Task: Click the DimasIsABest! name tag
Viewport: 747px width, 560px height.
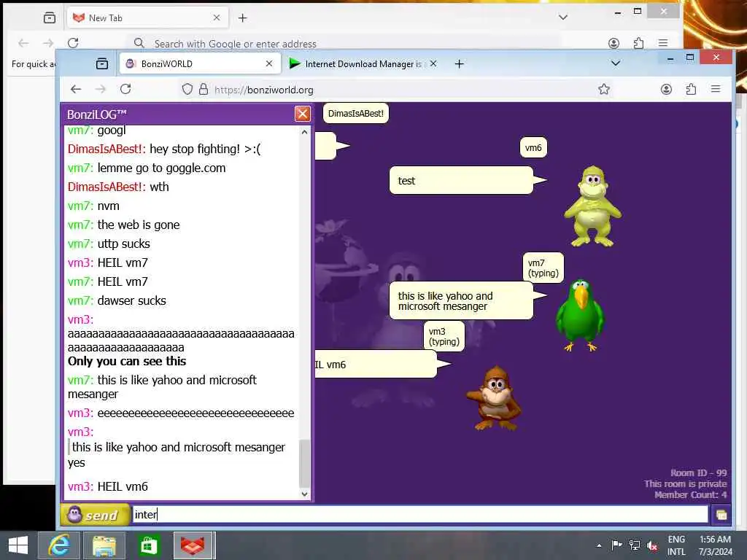Action: tap(355, 113)
